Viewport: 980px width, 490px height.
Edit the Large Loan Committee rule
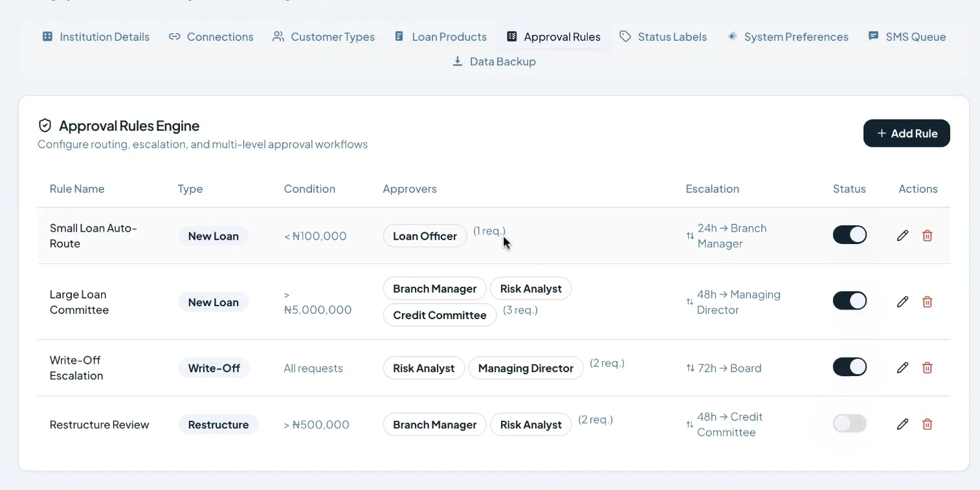click(x=902, y=302)
